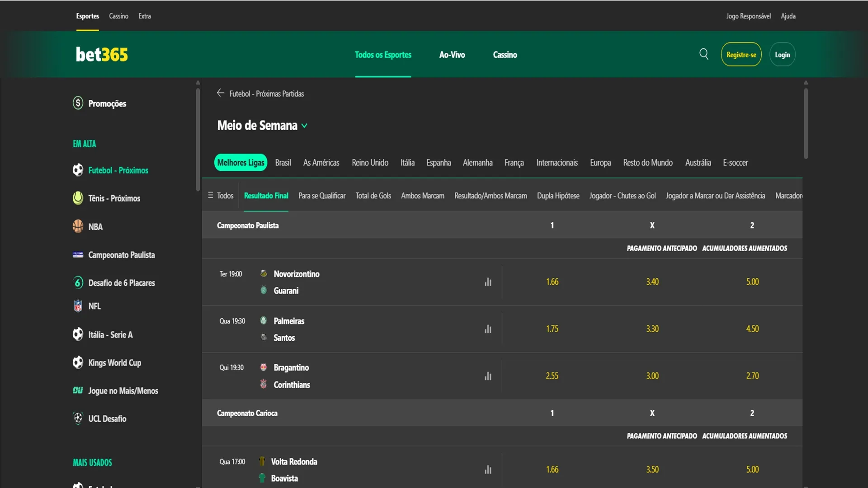Select draw odds 3.30 for Palmeiras-Santos
Viewport: 868px width, 488px height.
tap(652, 329)
